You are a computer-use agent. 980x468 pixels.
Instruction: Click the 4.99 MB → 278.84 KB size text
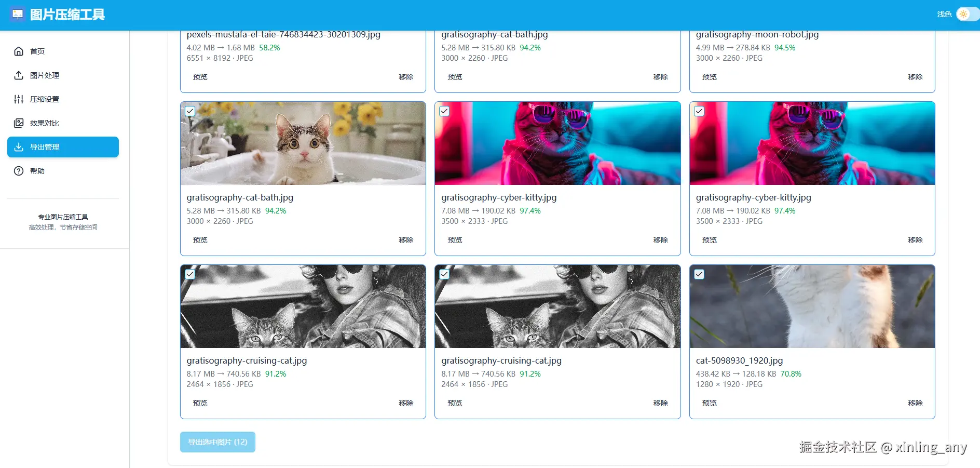click(x=733, y=48)
